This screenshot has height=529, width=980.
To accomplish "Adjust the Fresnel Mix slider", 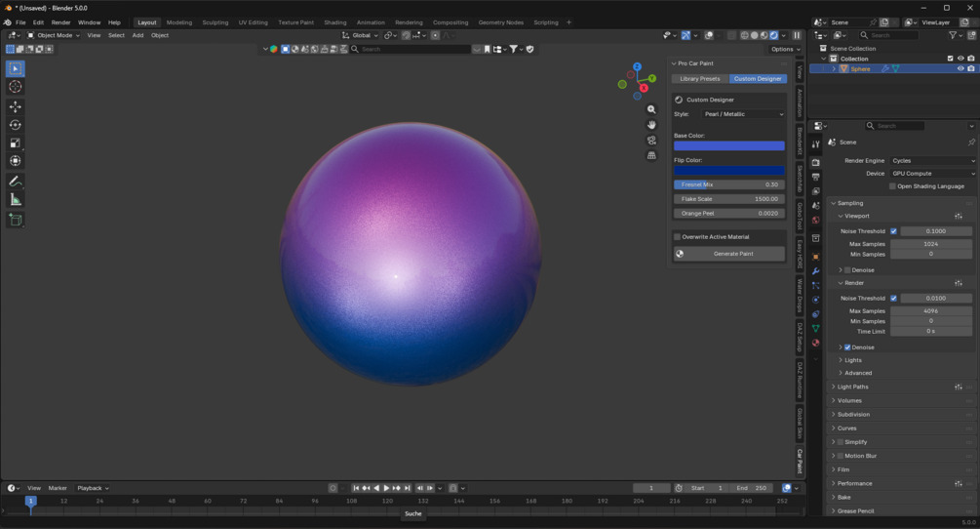I will tap(728, 184).
